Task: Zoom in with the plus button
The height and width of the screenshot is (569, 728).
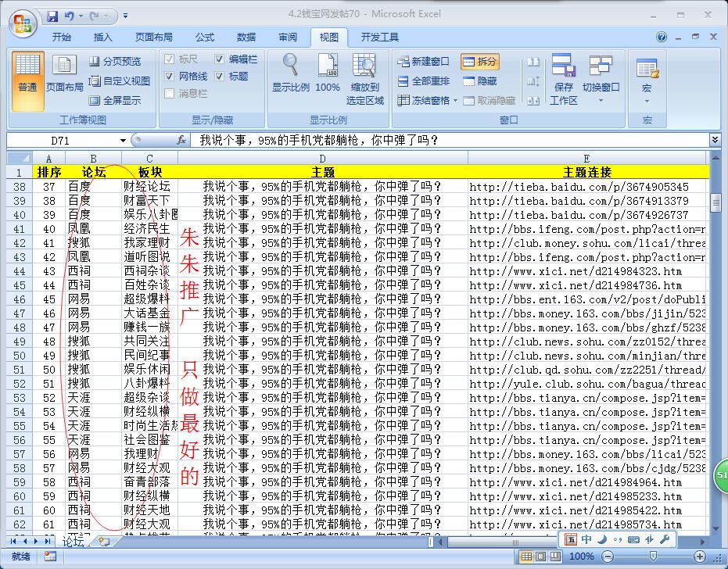Action: [700, 556]
